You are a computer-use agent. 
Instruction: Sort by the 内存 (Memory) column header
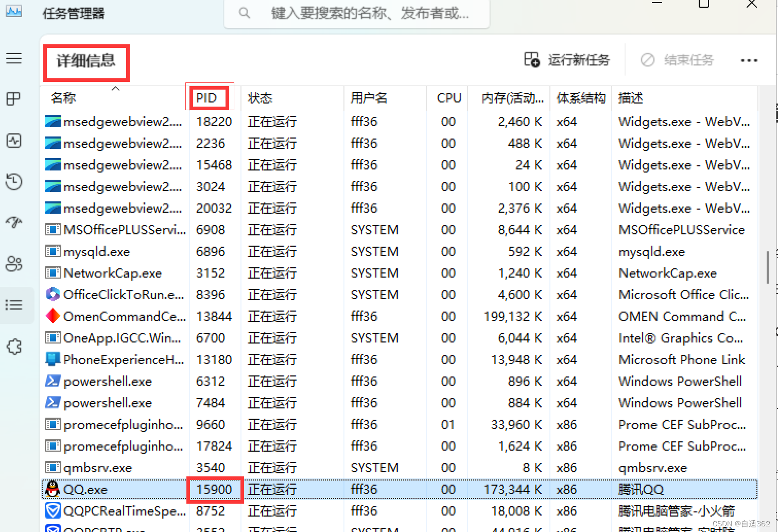click(513, 98)
